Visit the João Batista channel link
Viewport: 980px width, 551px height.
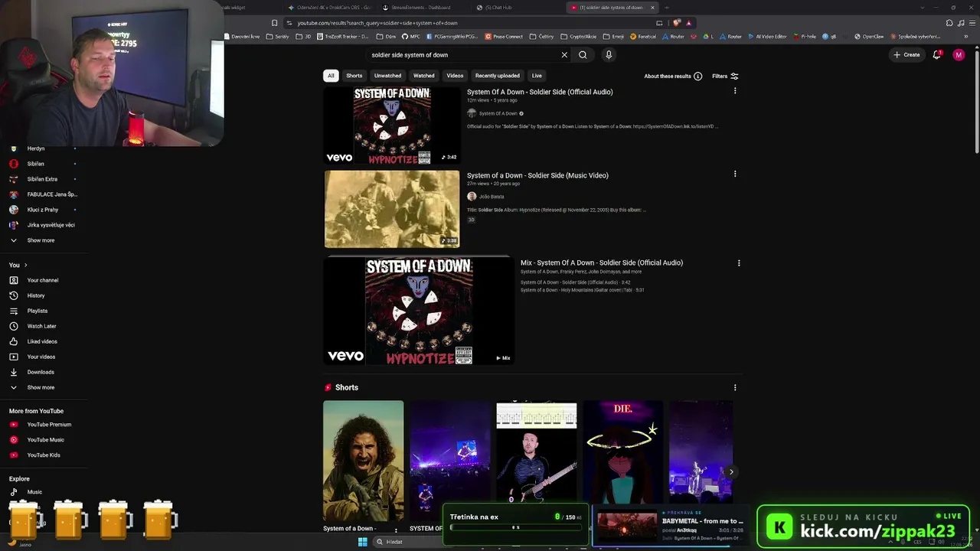pos(492,197)
